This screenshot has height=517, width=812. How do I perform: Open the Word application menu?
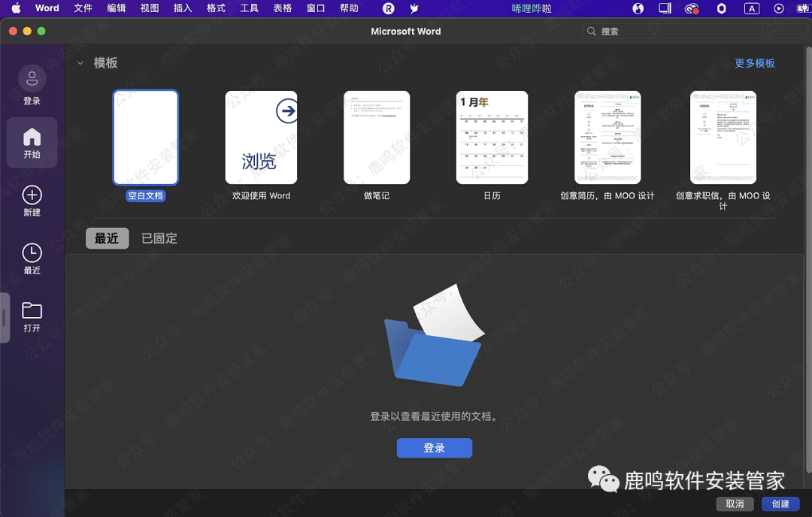click(x=47, y=8)
